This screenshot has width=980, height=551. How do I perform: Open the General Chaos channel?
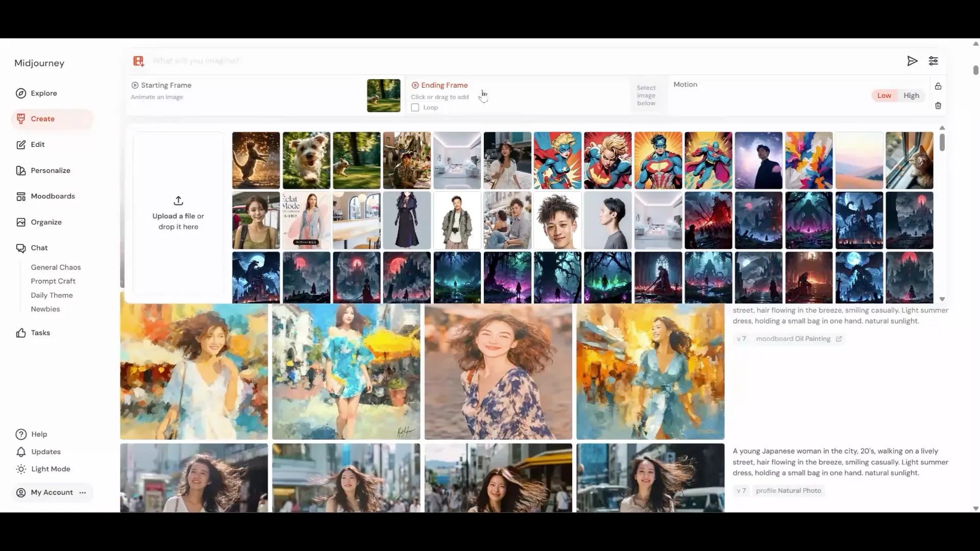[x=56, y=267]
